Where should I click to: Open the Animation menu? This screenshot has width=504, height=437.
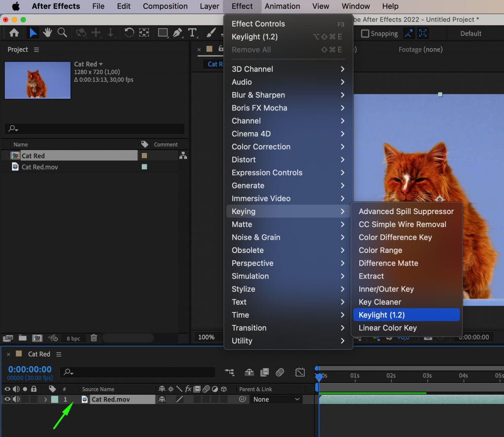coord(282,6)
